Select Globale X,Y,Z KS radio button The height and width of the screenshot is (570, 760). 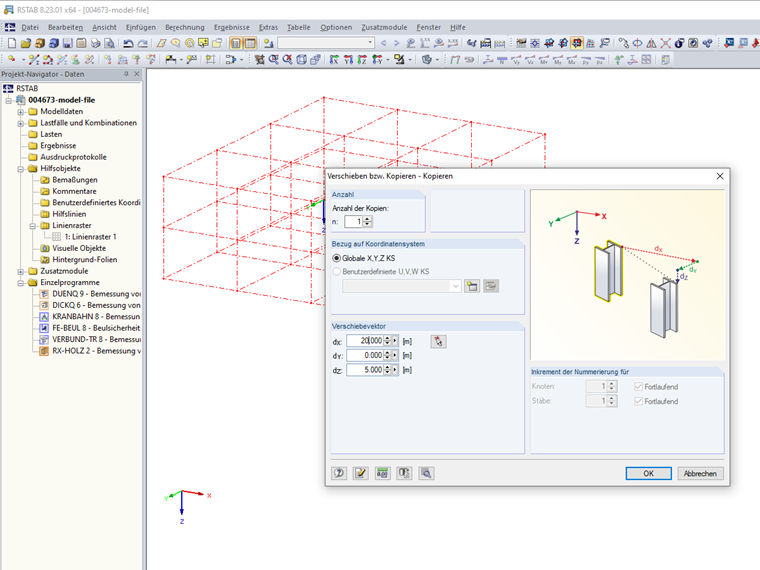(336, 258)
